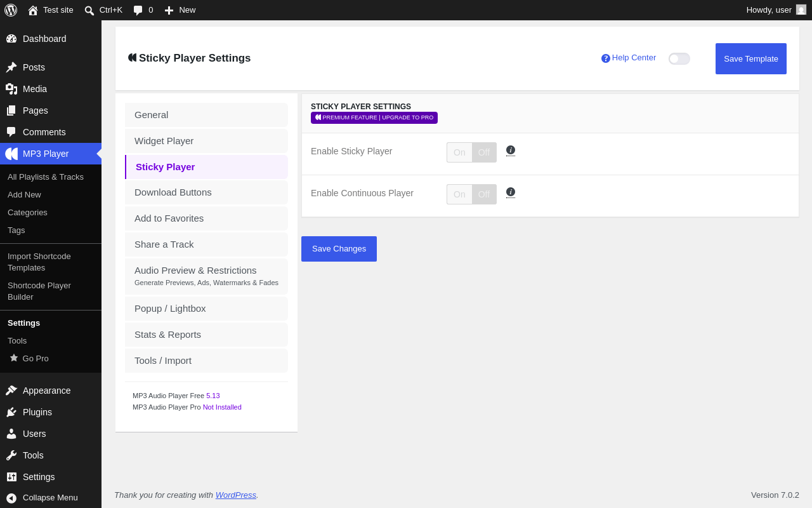
Task: Click the WordPress logo icon
Action: coord(11,10)
